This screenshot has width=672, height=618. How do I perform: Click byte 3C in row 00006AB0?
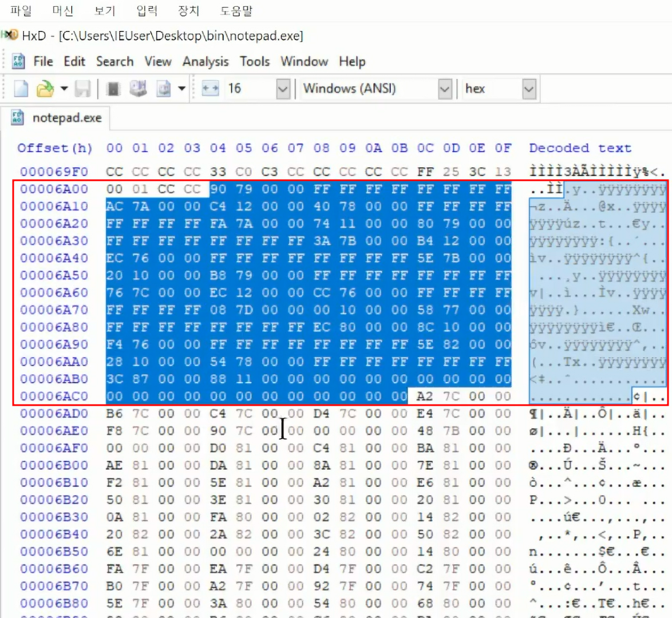pos(114,379)
